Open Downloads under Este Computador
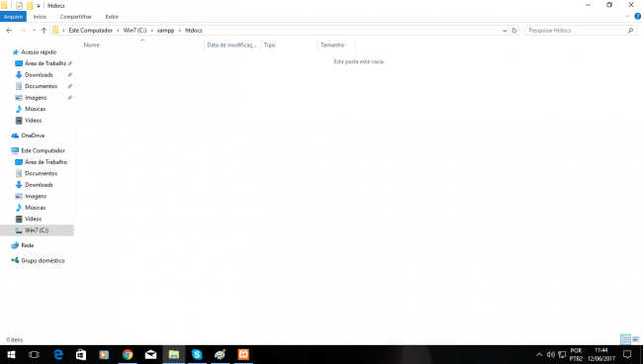Screen dimensions: 643x364 click(39, 185)
